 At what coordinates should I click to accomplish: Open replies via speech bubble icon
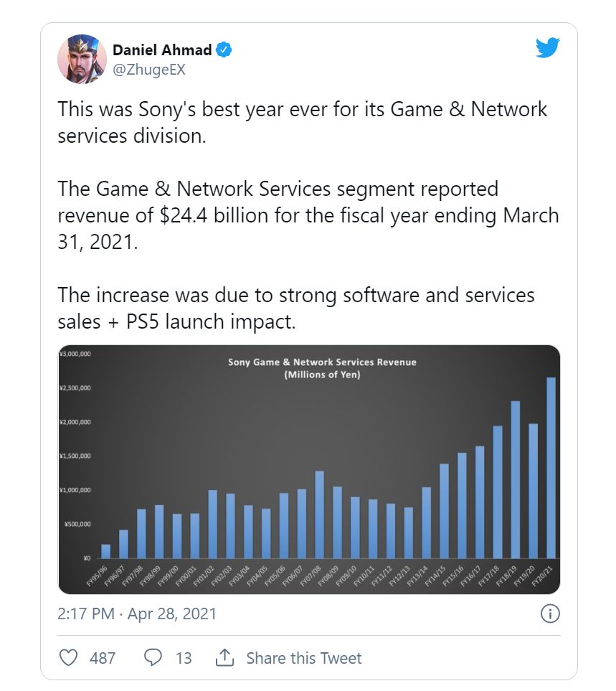click(x=153, y=657)
